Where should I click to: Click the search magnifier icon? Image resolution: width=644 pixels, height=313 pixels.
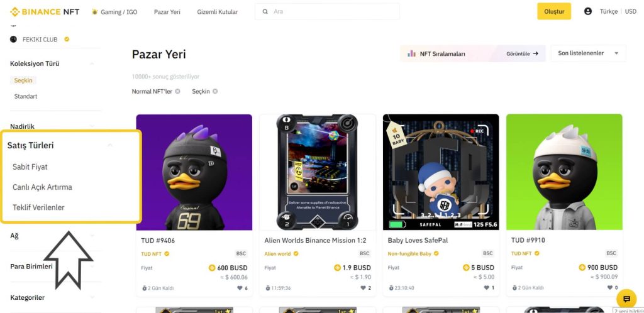coord(265,12)
